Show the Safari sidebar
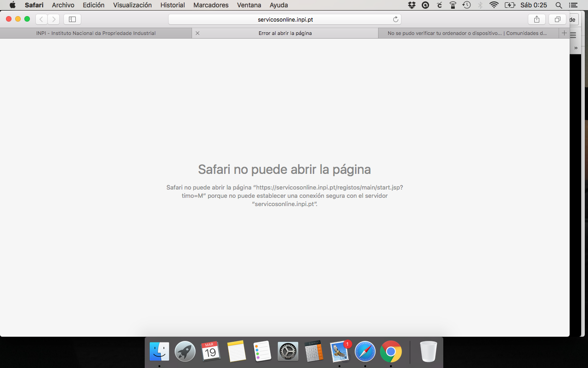Screen dimensions: 588x368 pyautogui.click(x=72, y=19)
